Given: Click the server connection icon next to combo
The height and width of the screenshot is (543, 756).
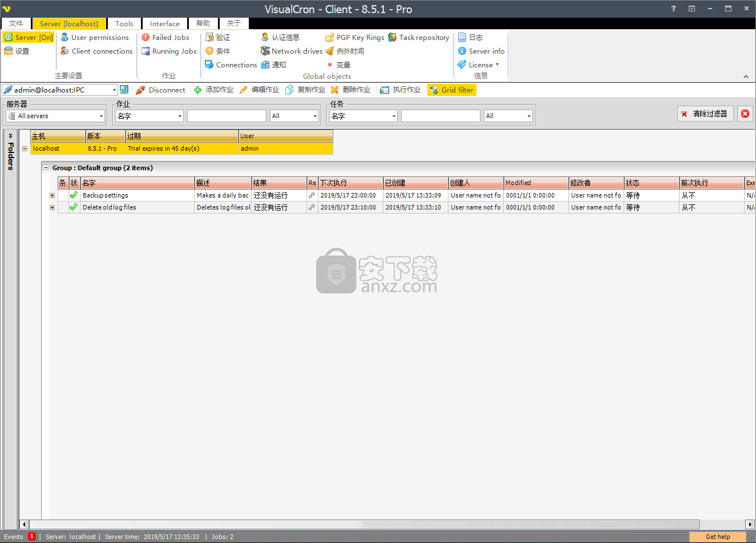Looking at the screenshot, I should pyautogui.click(x=124, y=90).
